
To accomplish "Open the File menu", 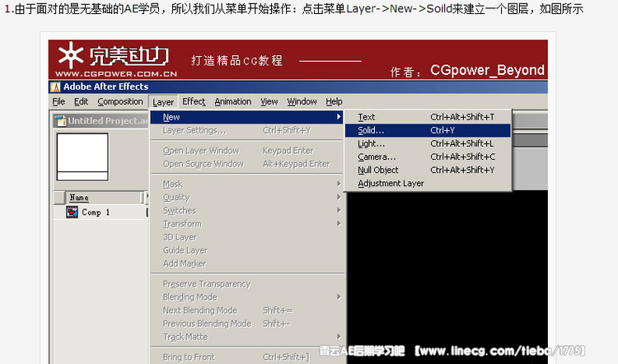I will pyautogui.click(x=59, y=101).
